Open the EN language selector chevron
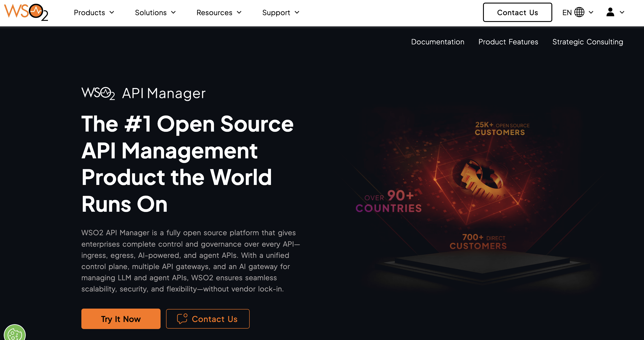644x340 pixels. [x=591, y=12]
